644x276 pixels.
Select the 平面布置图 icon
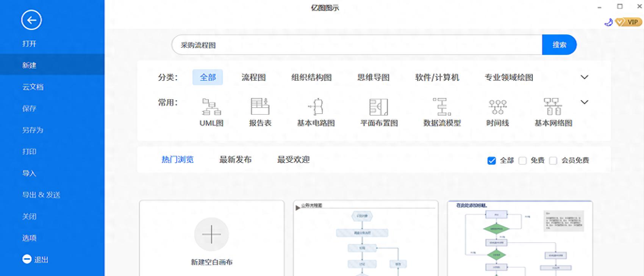pyautogui.click(x=379, y=107)
